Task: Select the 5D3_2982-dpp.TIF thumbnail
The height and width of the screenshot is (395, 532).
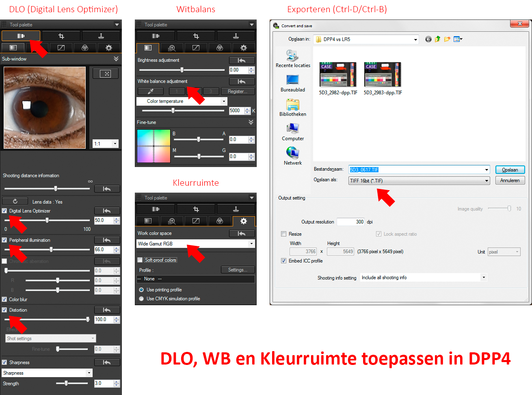Action: [x=338, y=75]
